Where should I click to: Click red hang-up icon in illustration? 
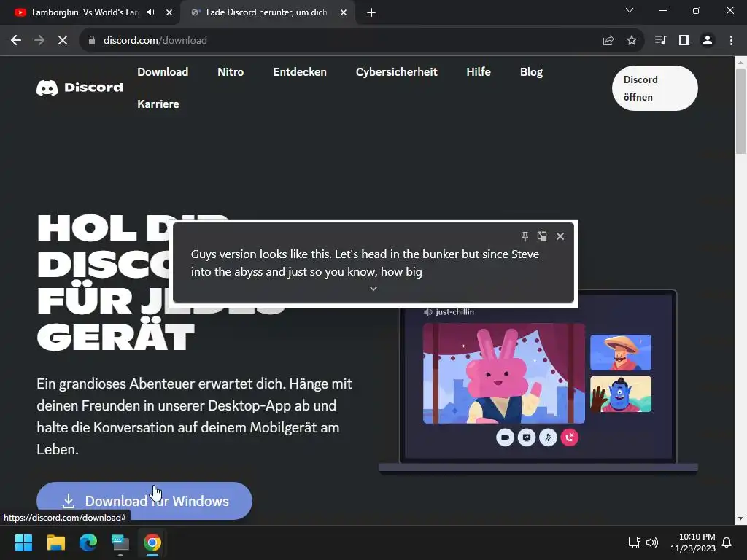(x=569, y=437)
